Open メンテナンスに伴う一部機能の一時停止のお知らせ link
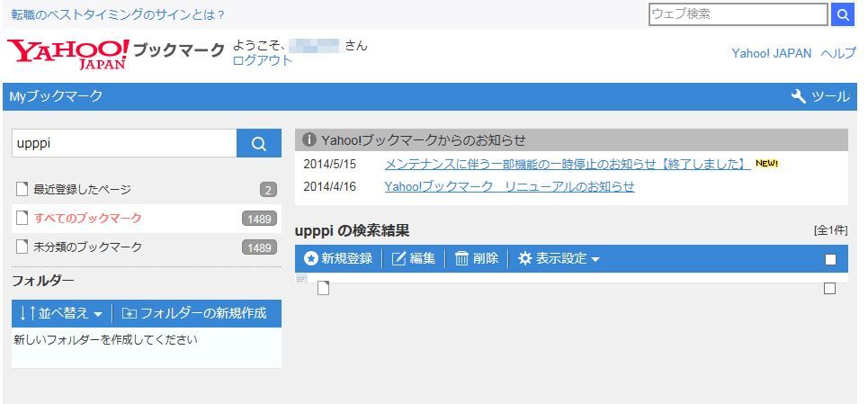This screenshot has height=404, width=868. click(x=568, y=165)
